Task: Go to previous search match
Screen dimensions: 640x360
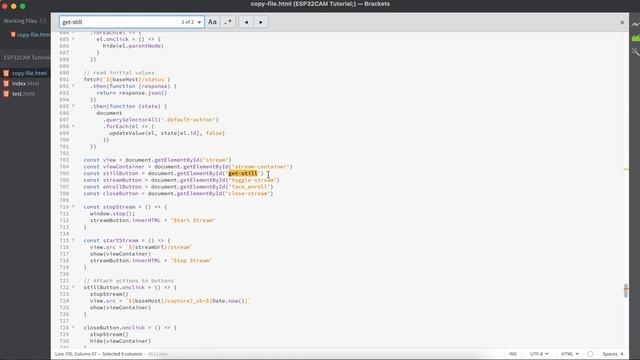Action: [246, 22]
